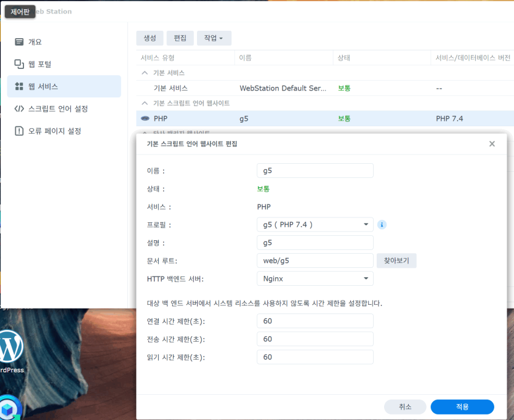Screen dimensions: 514x420
Task: Open the 프로필 dropdown showing g5 (PHP 7.4)
Action: point(315,225)
